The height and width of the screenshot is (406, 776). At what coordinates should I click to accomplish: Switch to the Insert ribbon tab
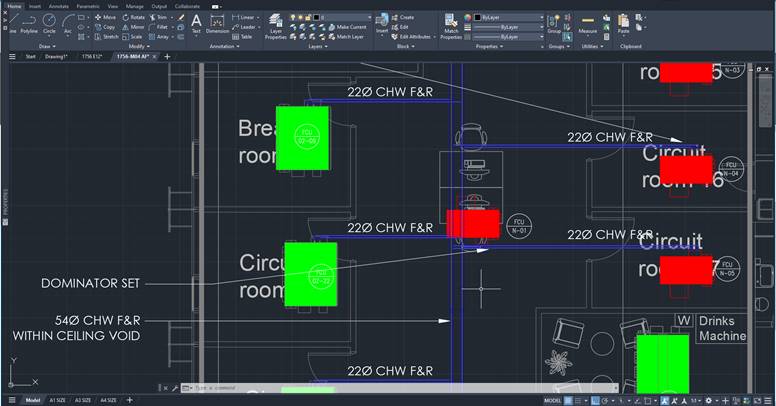coord(35,6)
